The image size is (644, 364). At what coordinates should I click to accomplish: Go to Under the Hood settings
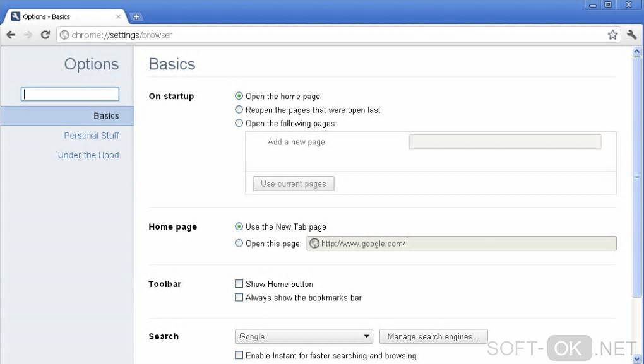pos(88,155)
